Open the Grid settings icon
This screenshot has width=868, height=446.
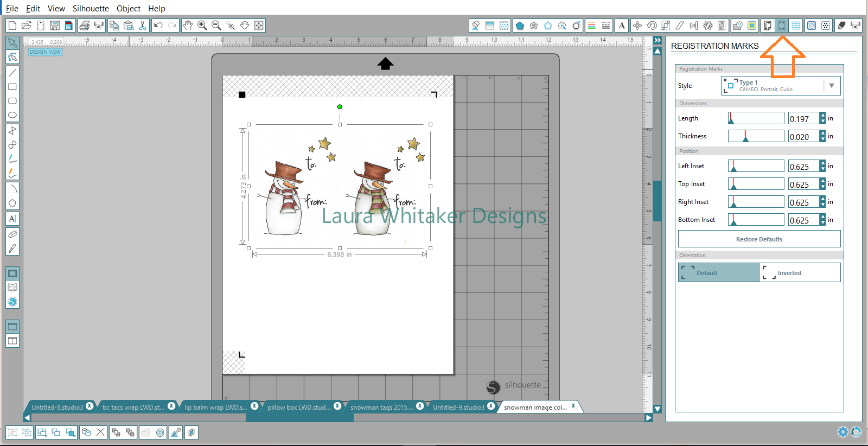[796, 26]
